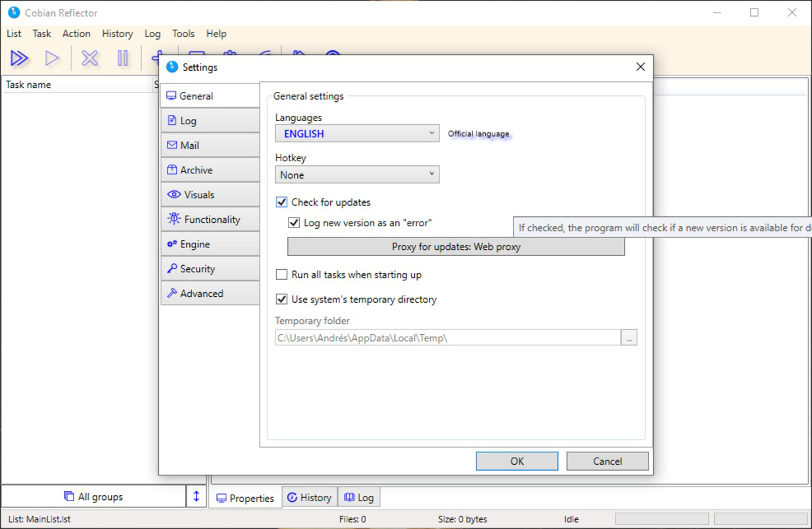Click Proxy for updates: Web proxy button
Screen dimensions: 812x529
point(456,247)
